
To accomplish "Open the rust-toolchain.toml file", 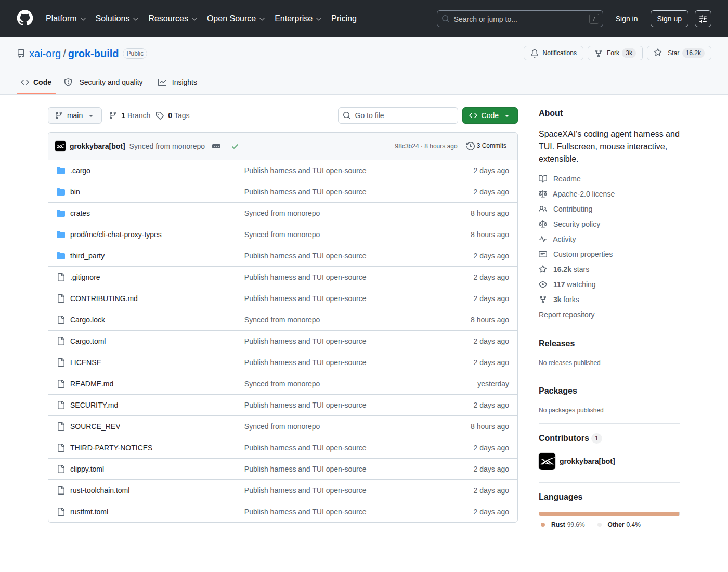I will pyautogui.click(x=100, y=490).
